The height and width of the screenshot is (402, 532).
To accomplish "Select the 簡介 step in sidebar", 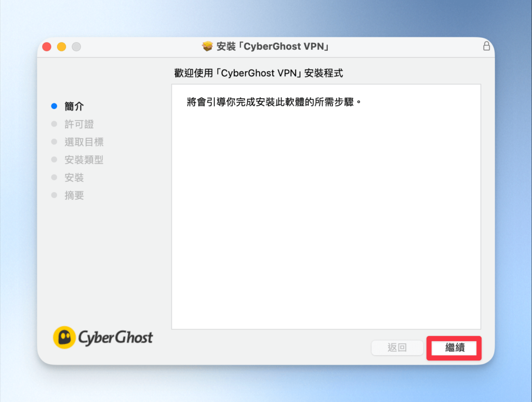I will [x=74, y=106].
